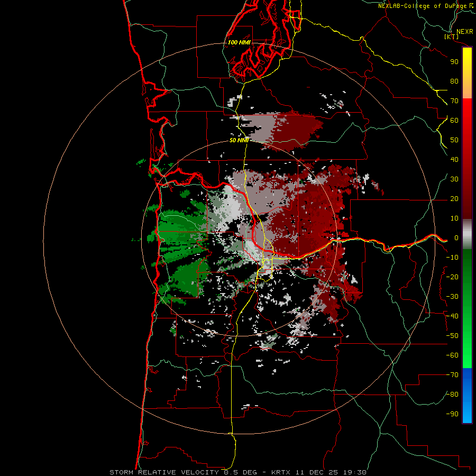Click the 100 NMI range ring label

click(x=239, y=42)
